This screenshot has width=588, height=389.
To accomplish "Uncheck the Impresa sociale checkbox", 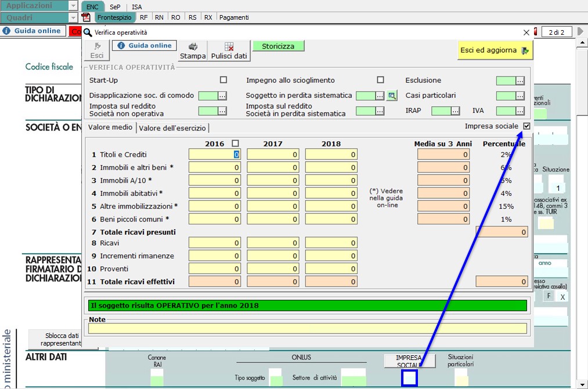I will (x=527, y=126).
